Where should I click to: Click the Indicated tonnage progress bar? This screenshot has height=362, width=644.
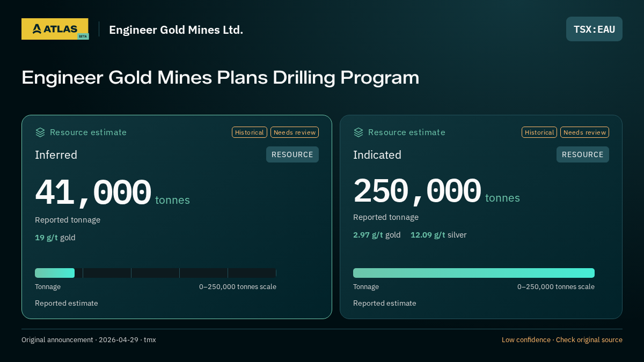coord(474,273)
